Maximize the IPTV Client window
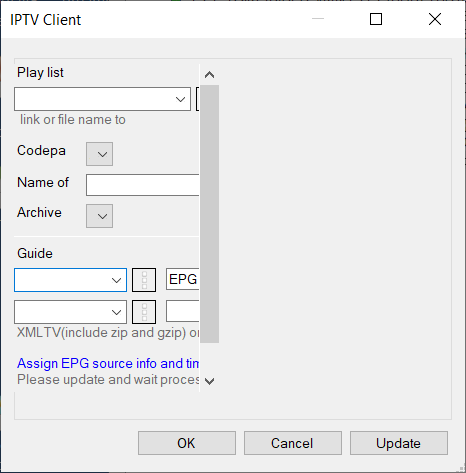 coord(376,19)
